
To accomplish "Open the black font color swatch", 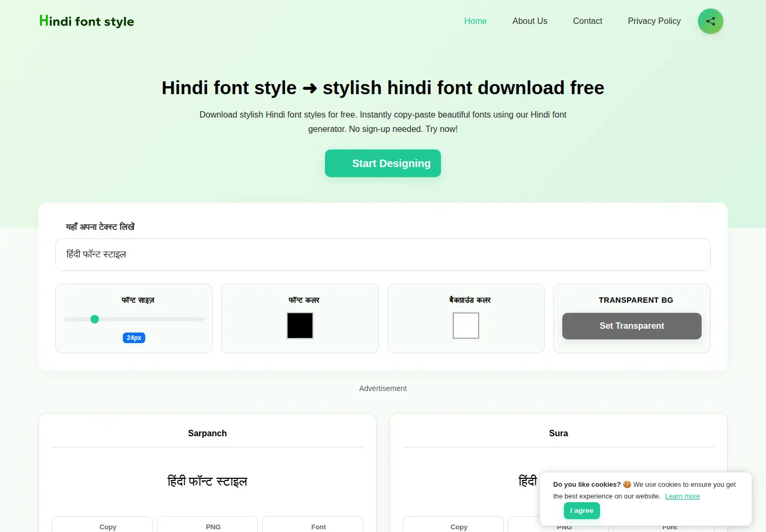I will point(300,326).
